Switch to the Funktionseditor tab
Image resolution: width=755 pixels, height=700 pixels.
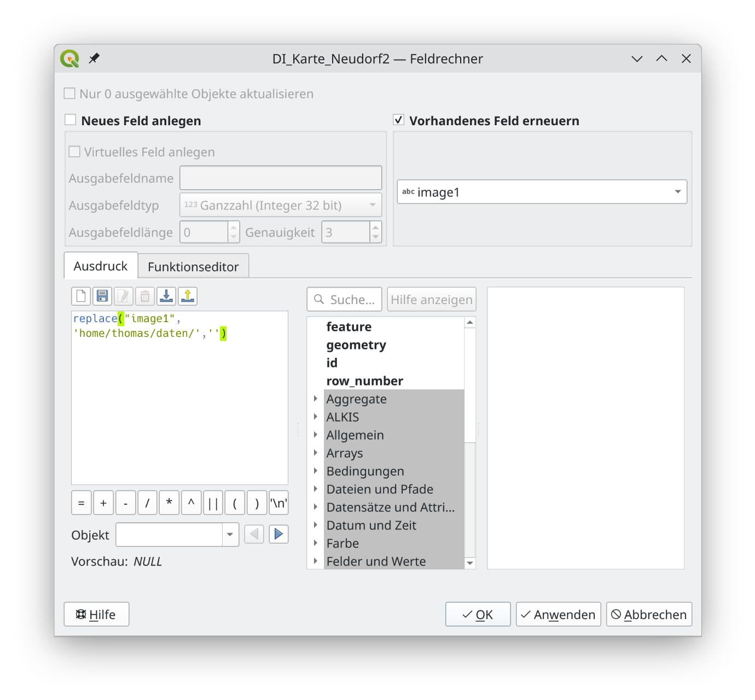pos(193,266)
